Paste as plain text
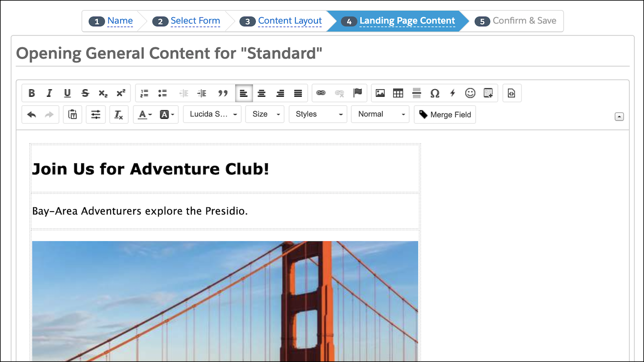644x362 pixels. (x=73, y=114)
